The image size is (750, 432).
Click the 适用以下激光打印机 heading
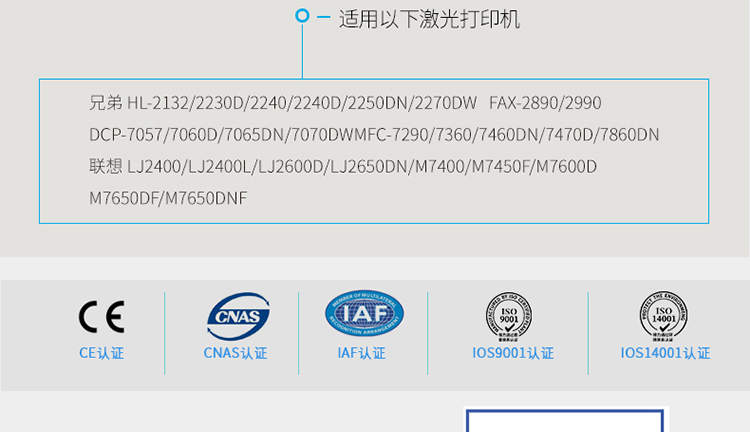click(x=429, y=19)
